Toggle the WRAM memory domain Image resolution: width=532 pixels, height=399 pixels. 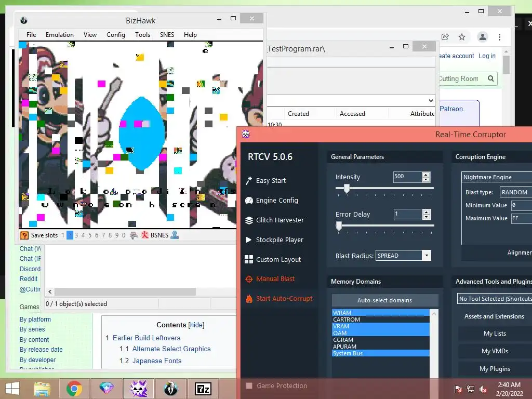pyautogui.click(x=380, y=313)
